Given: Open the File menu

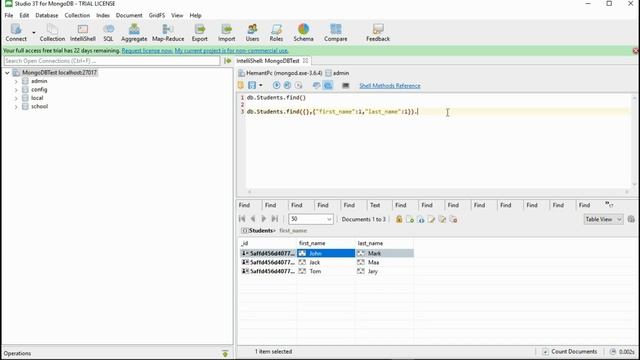Looking at the screenshot, I should [9, 15].
